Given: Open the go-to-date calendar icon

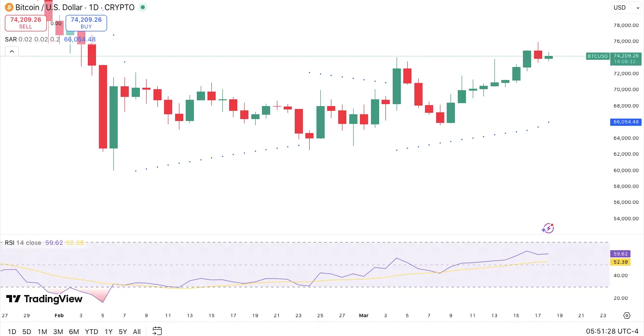Looking at the screenshot, I should pyautogui.click(x=157, y=331).
